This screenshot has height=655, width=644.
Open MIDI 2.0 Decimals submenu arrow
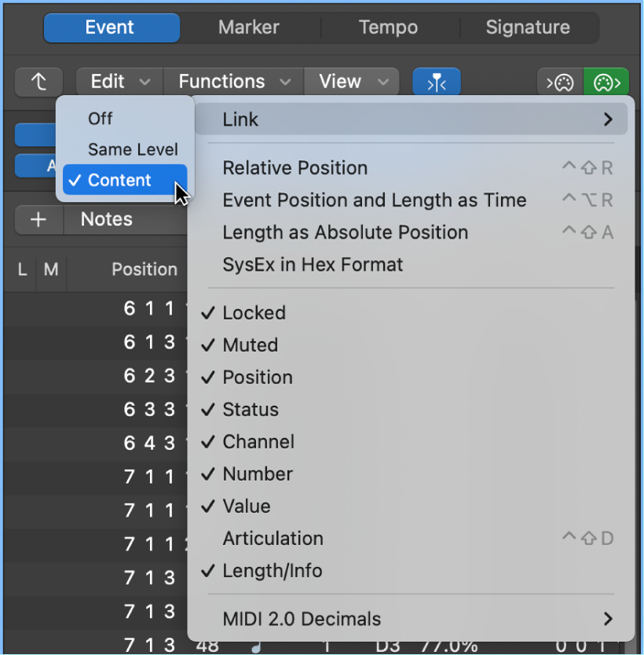tap(609, 619)
